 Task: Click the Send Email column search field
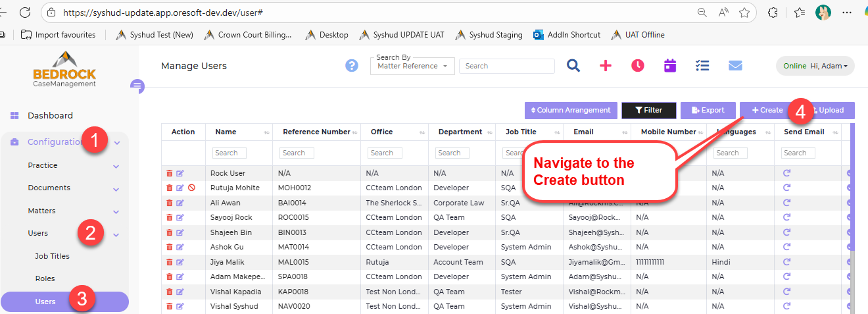tap(798, 153)
